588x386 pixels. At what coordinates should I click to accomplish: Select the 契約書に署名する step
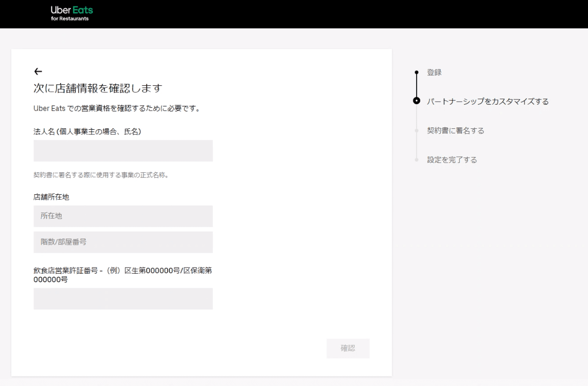click(x=455, y=131)
